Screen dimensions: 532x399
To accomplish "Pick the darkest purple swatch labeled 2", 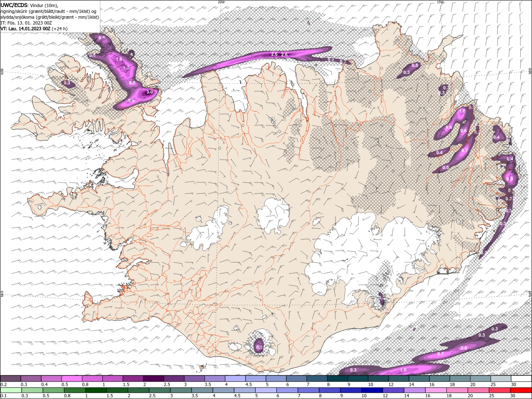I will [x=153, y=379].
